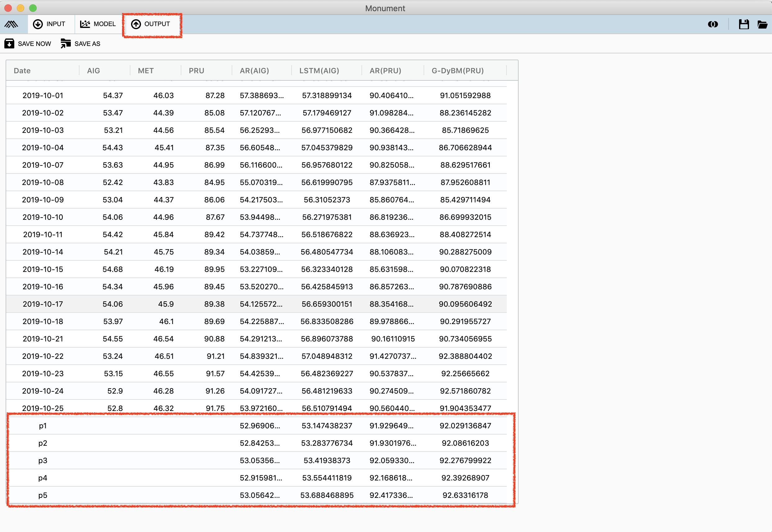Click MET value 46.1 on 2019-10-18
The height and width of the screenshot is (532, 772).
tap(166, 321)
